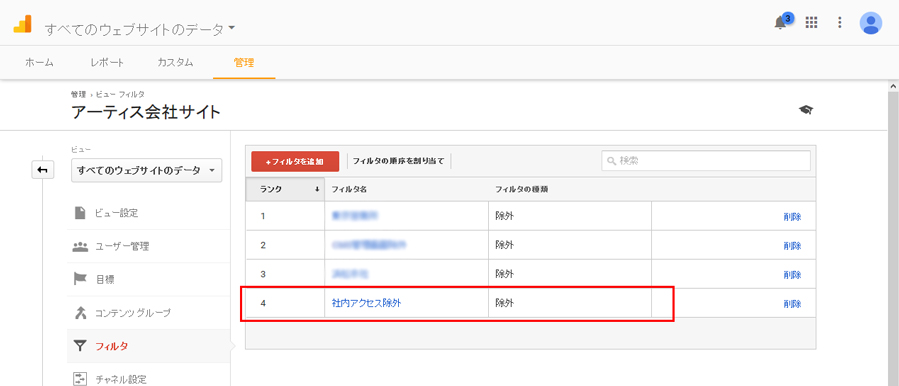Click the フィルタ名 column header

(349, 189)
